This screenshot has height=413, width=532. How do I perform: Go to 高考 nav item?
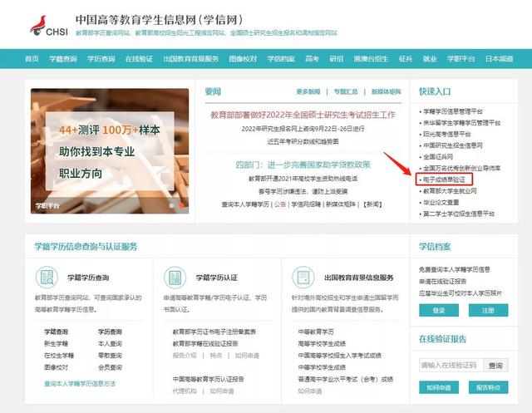point(313,59)
